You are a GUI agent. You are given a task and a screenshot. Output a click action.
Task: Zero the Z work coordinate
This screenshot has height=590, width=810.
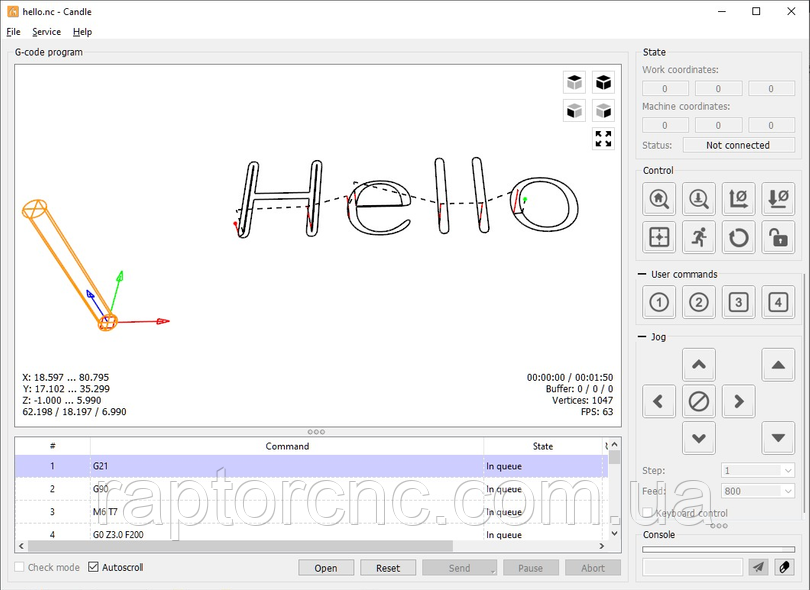pyautogui.click(x=777, y=199)
